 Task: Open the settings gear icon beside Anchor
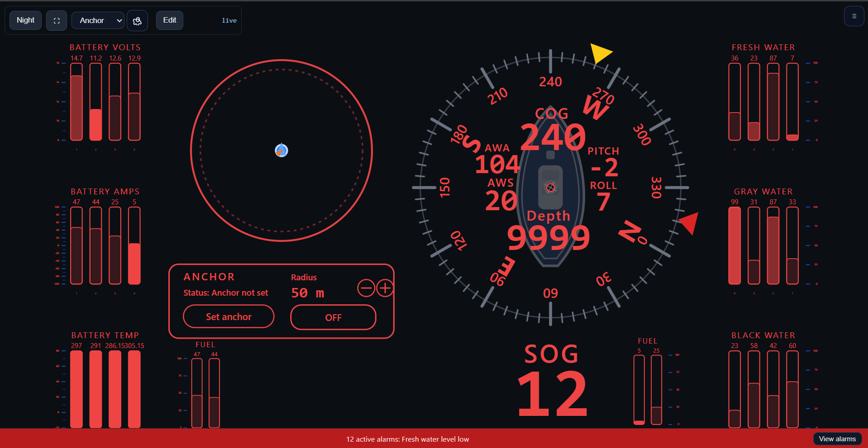point(137,21)
